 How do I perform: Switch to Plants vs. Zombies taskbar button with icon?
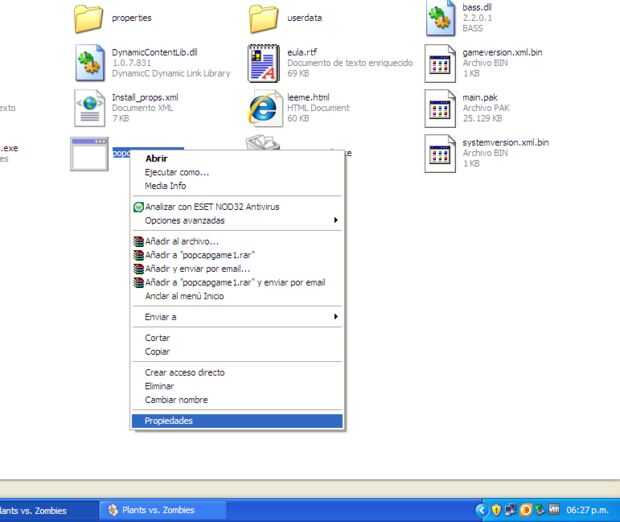[163, 510]
